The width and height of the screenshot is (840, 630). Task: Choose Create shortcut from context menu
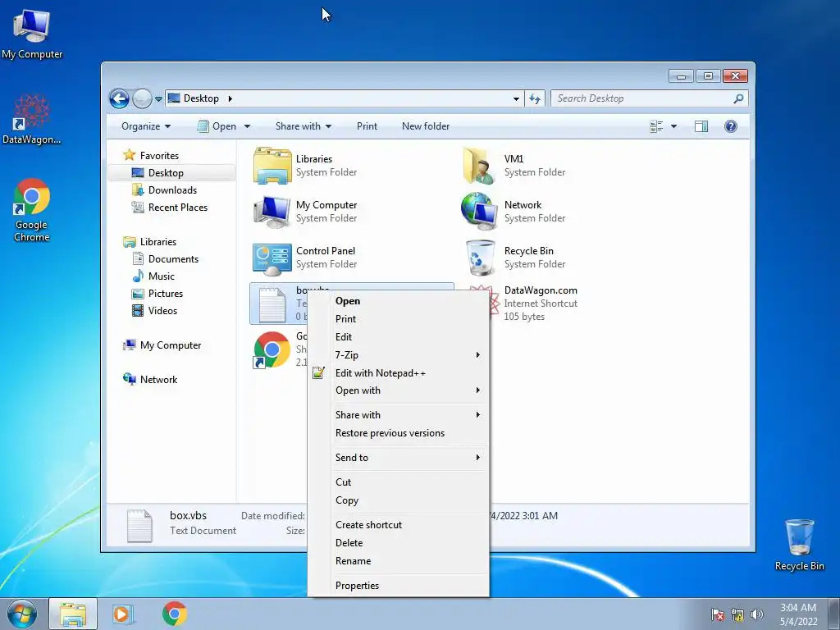(x=399, y=525)
